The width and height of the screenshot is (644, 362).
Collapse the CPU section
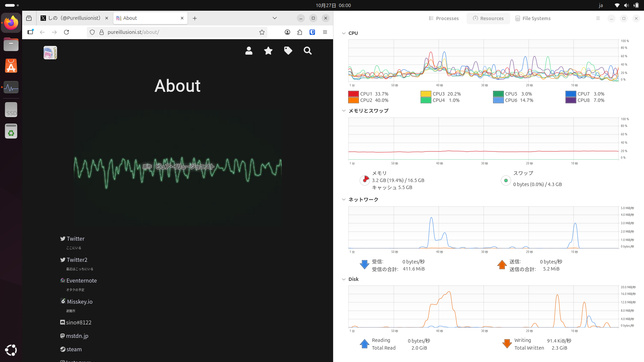344,33
